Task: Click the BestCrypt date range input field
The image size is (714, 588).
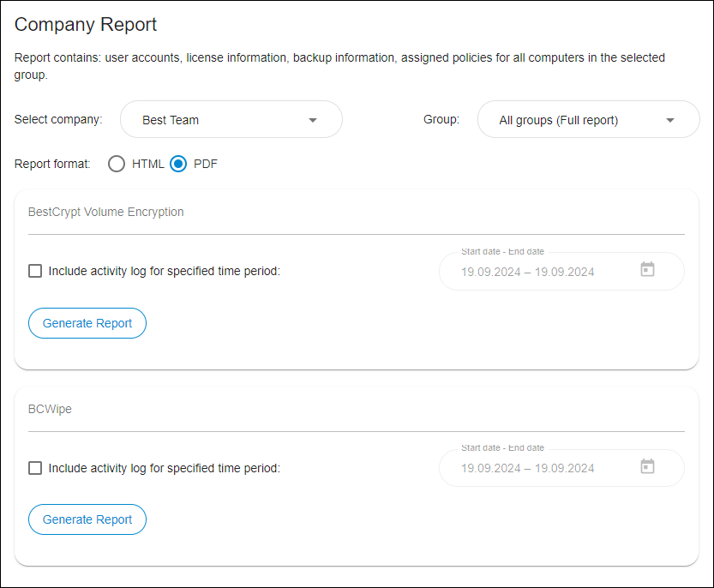Action: (561, 272)
